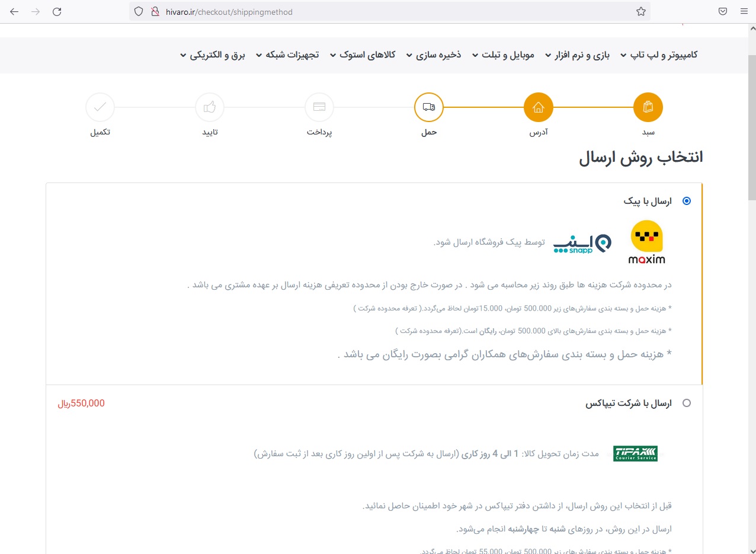Click the basket step icon (سبد)
The image size is (756, 554).
(x=648, y=107)
